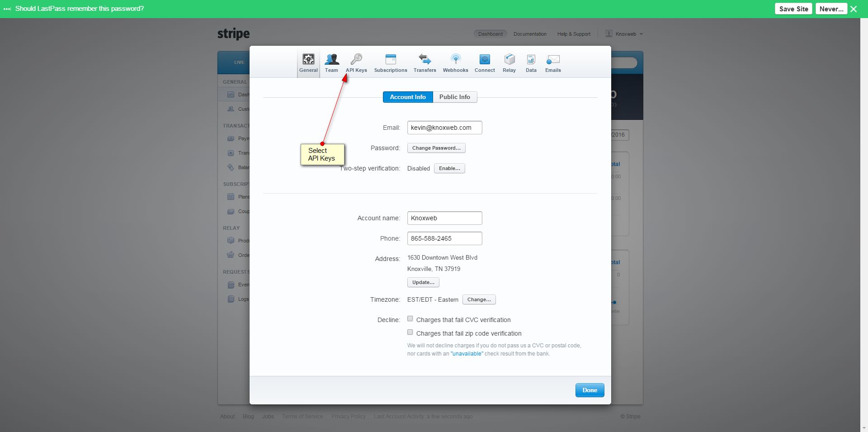Open the Relay box icon

click(x=509, y=59)
